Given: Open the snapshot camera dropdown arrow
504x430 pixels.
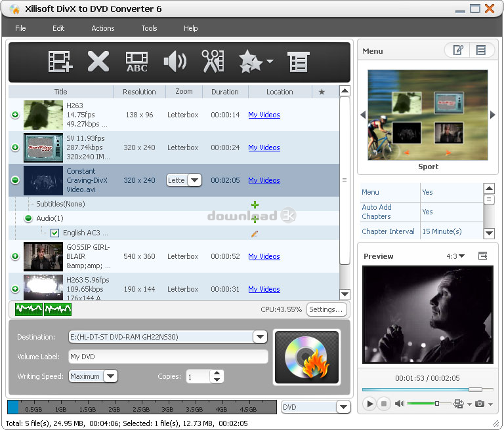Looking at the screenshot, I should coord(490,404).
